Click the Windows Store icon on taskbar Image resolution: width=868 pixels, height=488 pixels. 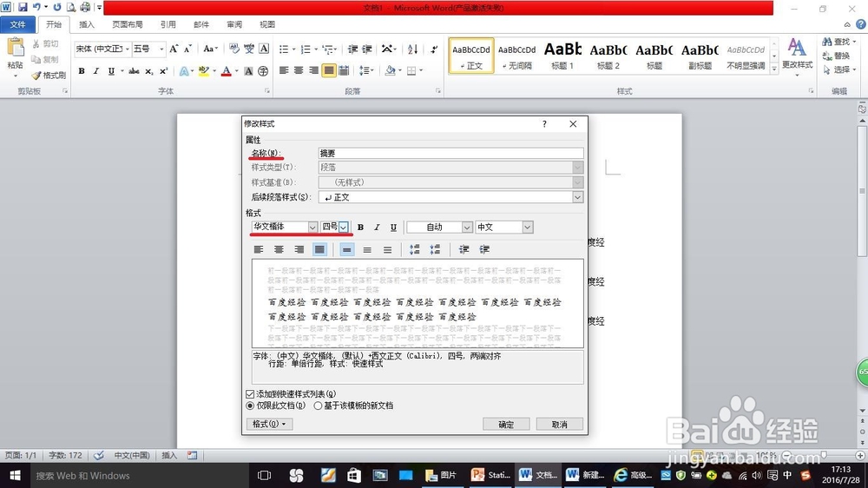pos(354,475)
